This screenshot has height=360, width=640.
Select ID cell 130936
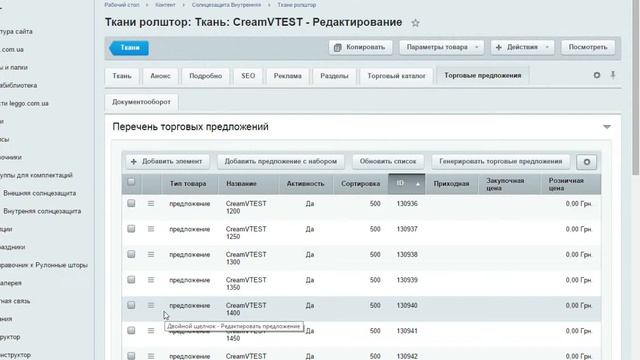point(407,204)
